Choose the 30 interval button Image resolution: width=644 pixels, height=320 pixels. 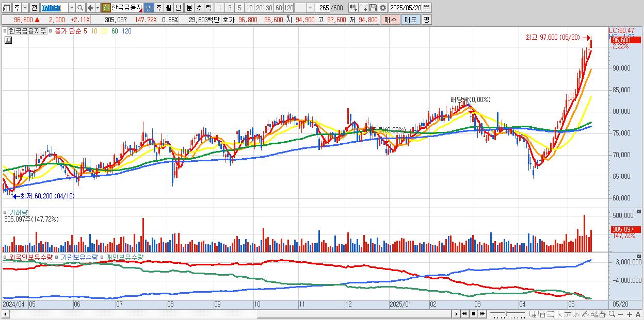click(x=269, y=8)
